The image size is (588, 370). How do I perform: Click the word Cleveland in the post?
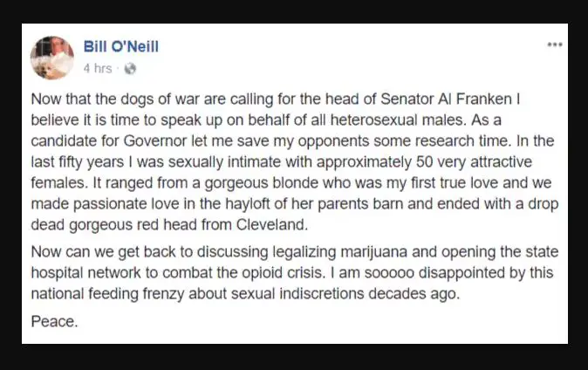[x=272, y=225]
